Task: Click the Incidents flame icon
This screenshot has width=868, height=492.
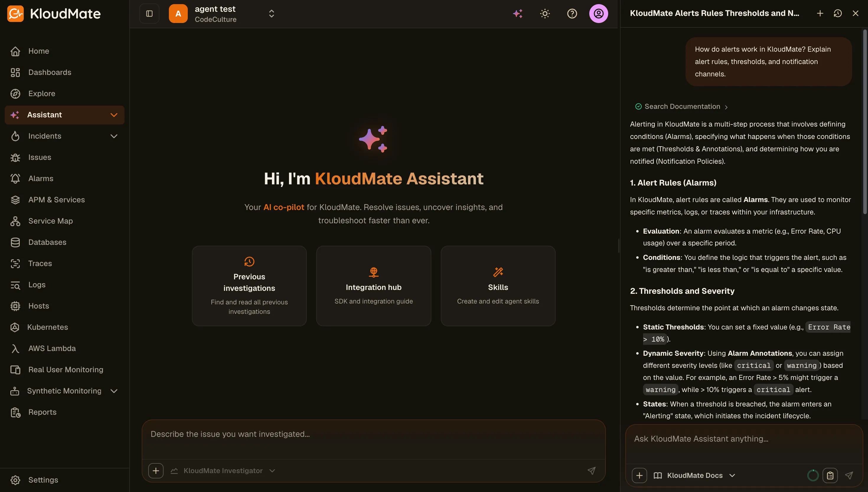Action: [x=15, y=136]
